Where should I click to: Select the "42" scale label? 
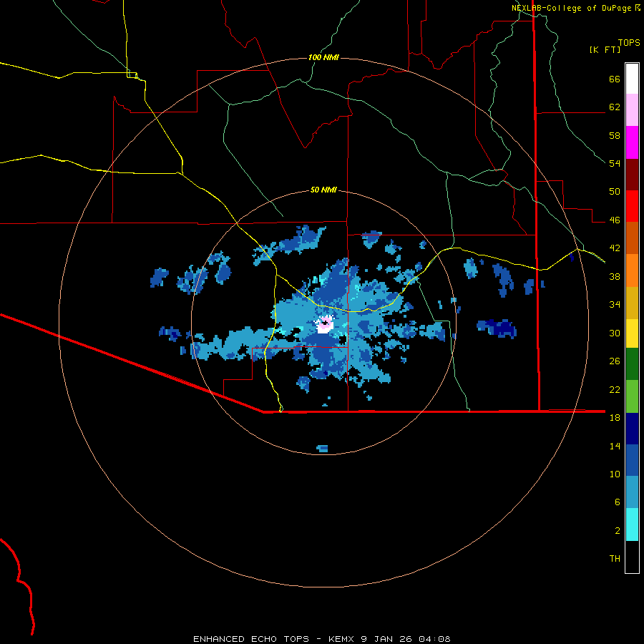(x=615, y=248)
